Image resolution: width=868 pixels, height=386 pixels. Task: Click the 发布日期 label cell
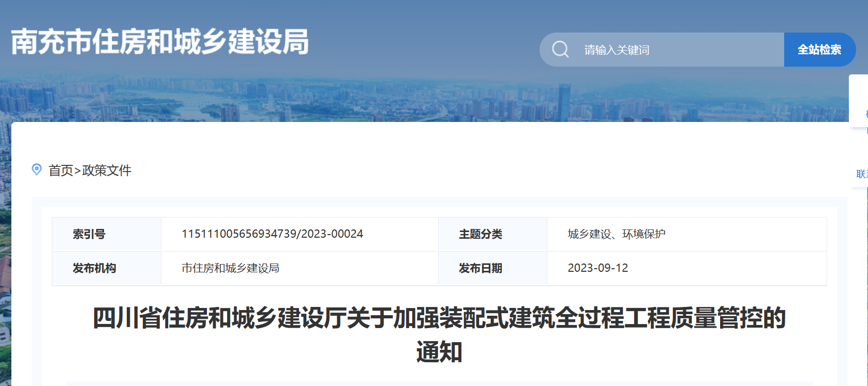pos(481,268)
